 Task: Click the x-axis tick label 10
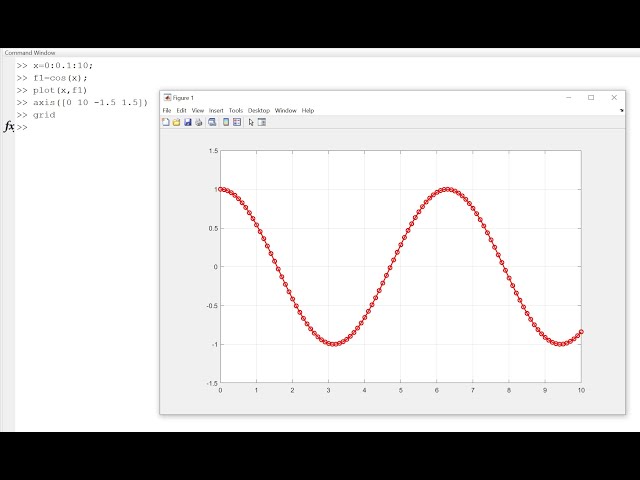coord(581,391)
